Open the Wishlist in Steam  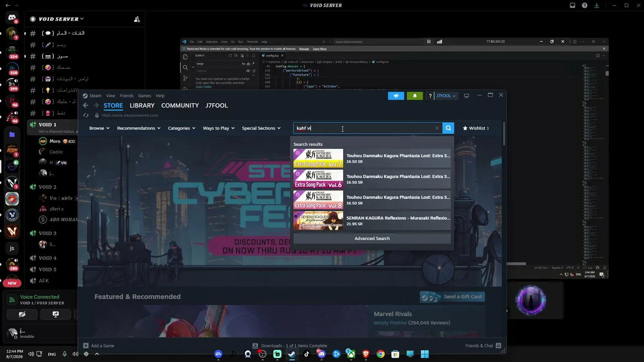click(475, 128)
